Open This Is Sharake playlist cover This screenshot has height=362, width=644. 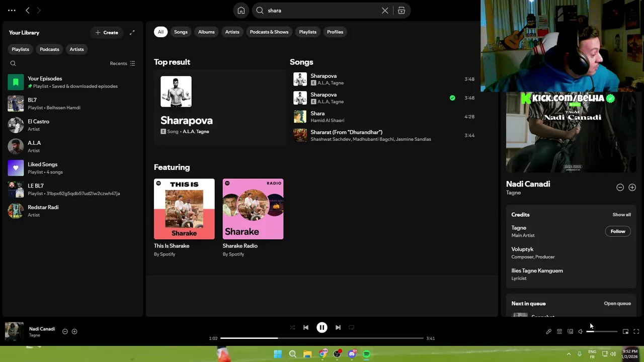[x=184, y=209]
